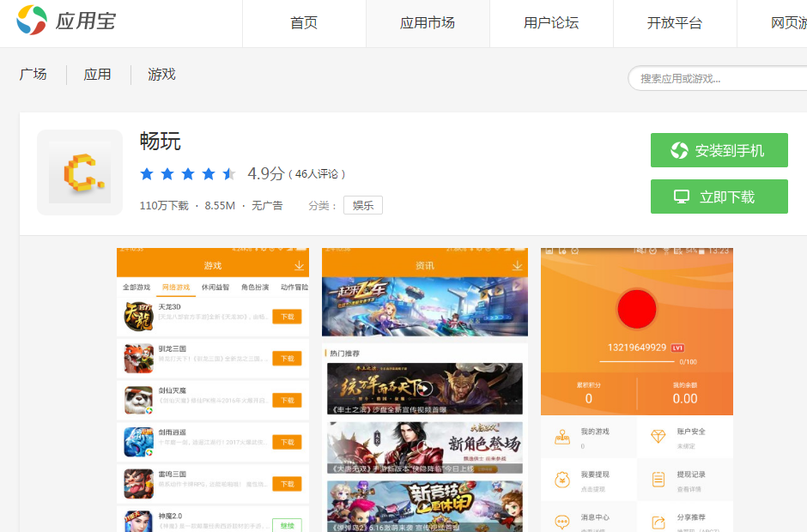807x532 pixels.
Task: Go to the 开放平台 tab
Action: (x=675, y=23)
